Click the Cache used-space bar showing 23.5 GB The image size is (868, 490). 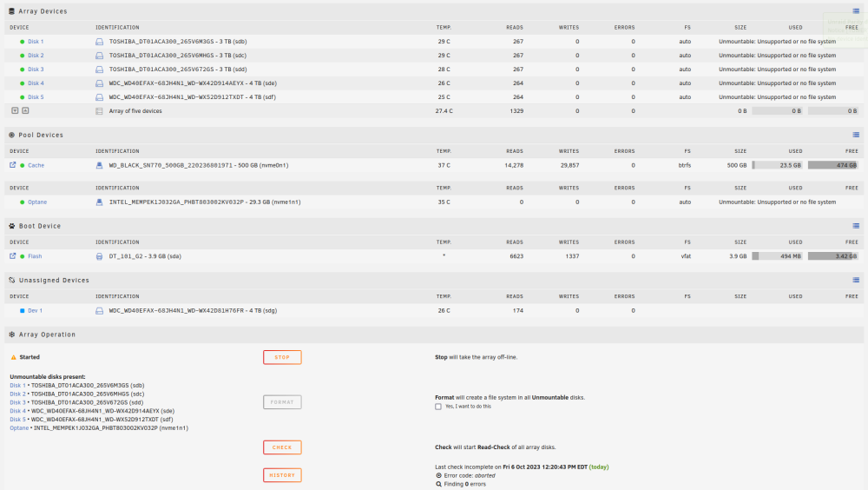coord(777,165)
